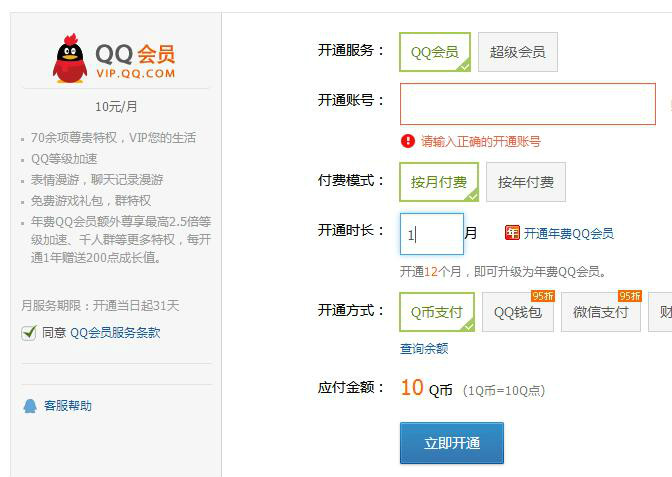Open the 开通年费QQ会员 link
The height and width of the screenshot is (477, 672).
pos(568,234)
